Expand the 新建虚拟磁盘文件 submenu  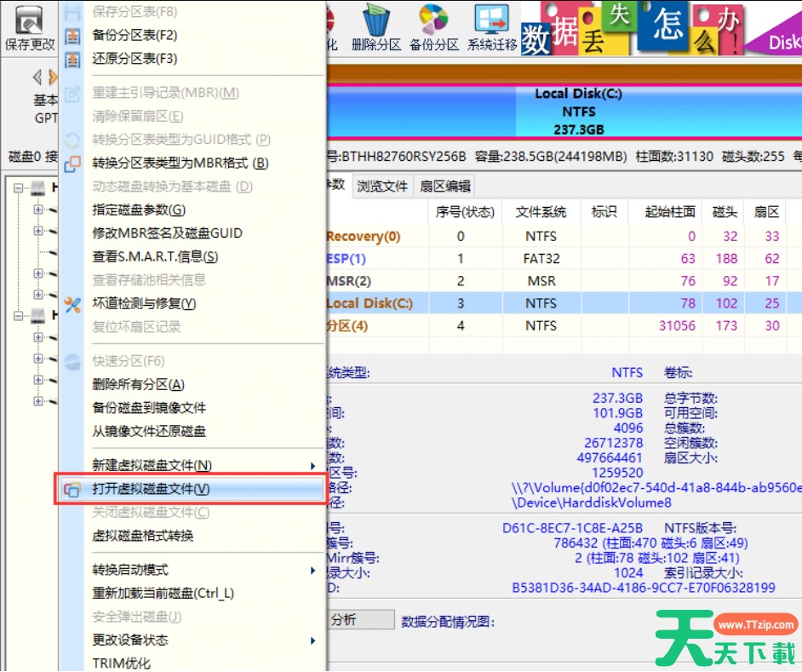pos(313,466)
